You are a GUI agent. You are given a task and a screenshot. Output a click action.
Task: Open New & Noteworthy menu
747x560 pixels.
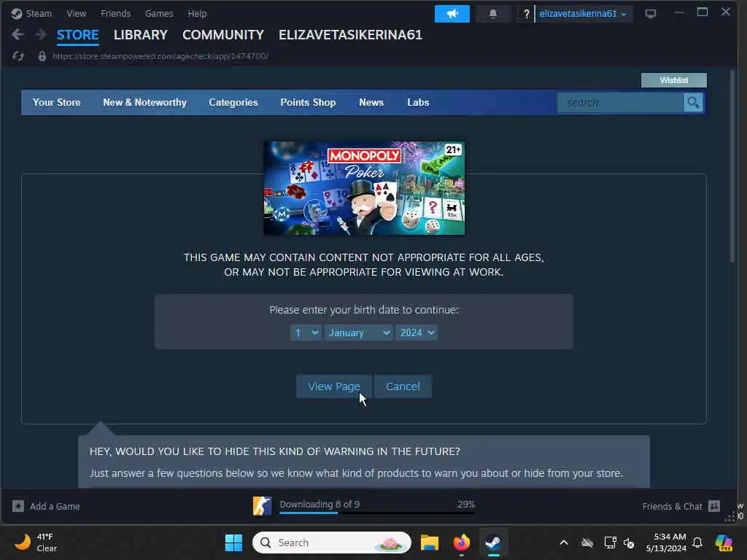tap(145, 102)
